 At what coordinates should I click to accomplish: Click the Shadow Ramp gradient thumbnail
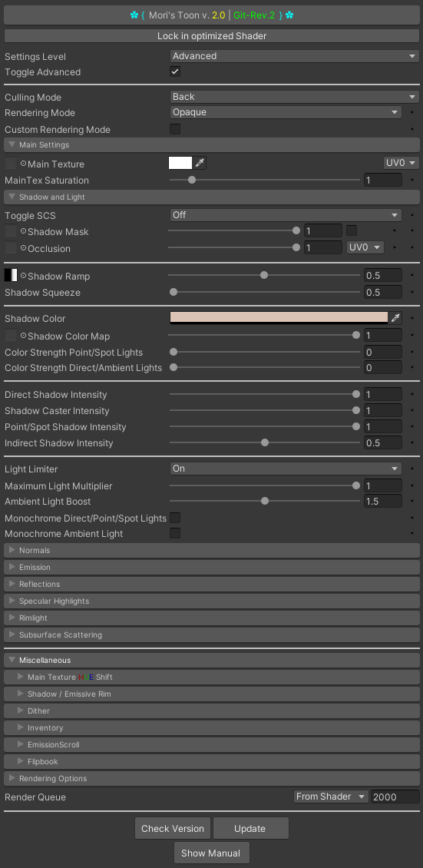click(11, 275)
